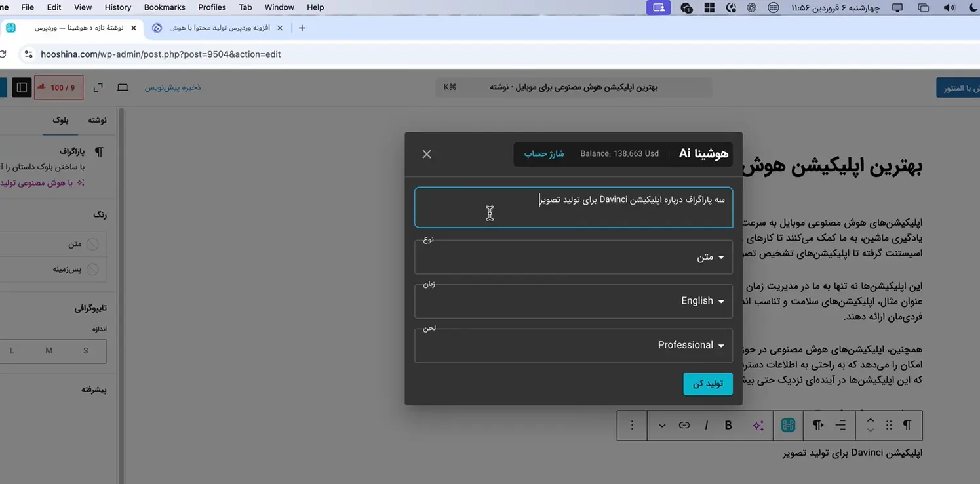Close the افزونه وردپرس browser tab
Image resolution: width=980 pixels, height=484 pixels.
click(280, 28)
